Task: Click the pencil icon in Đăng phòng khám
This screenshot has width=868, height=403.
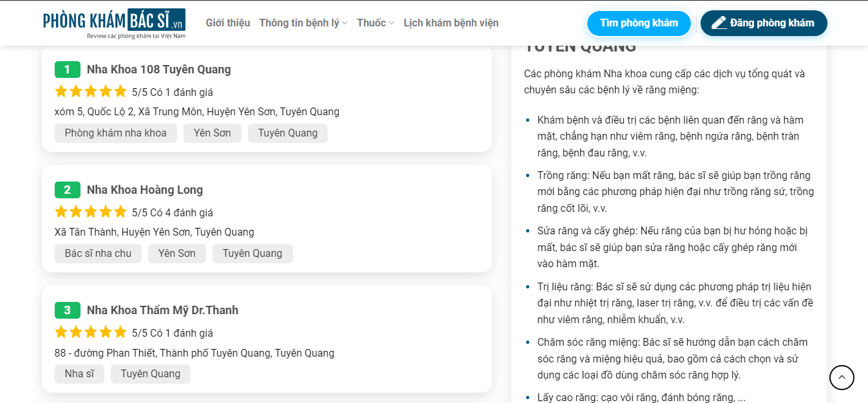Action: [719, 23]
